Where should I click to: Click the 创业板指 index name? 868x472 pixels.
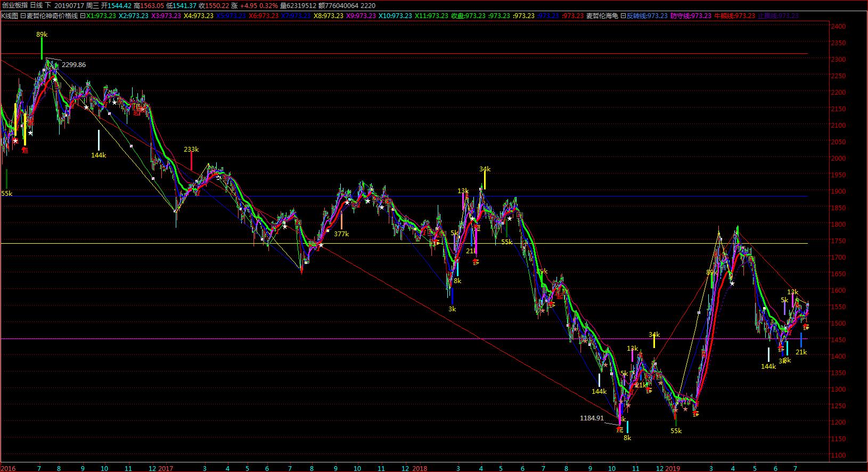click(x=14, y=5)
